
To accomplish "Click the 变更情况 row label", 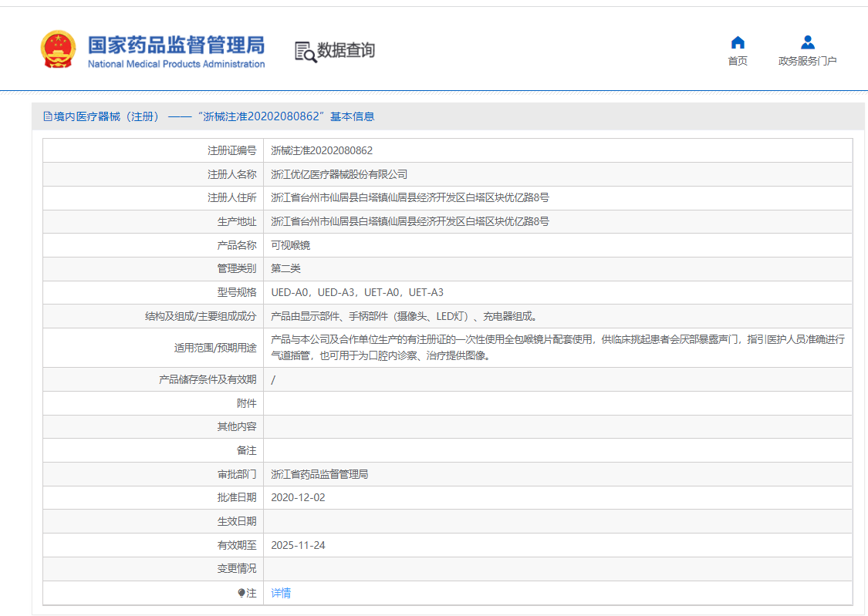I will [237, 568].
